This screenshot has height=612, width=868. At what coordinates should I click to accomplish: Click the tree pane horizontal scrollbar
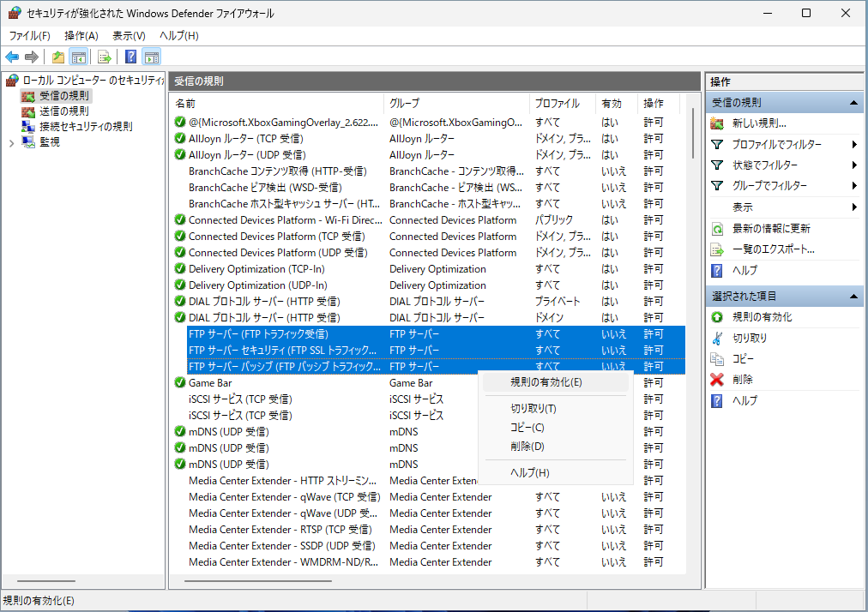[x=46, y=581]
